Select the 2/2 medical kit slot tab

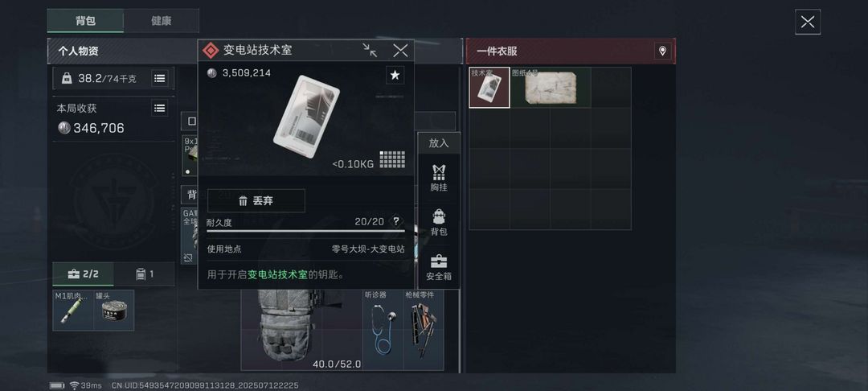click(x=83, y=274)
